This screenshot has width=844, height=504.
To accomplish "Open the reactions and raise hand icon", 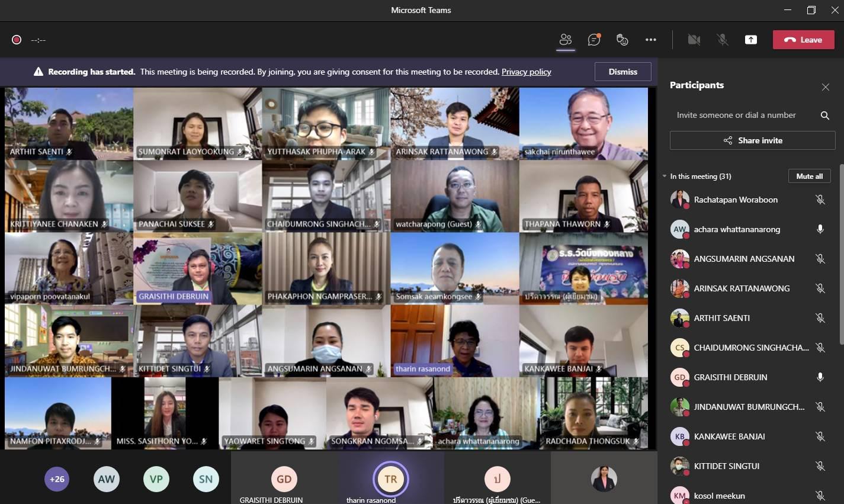I will 622,40.
